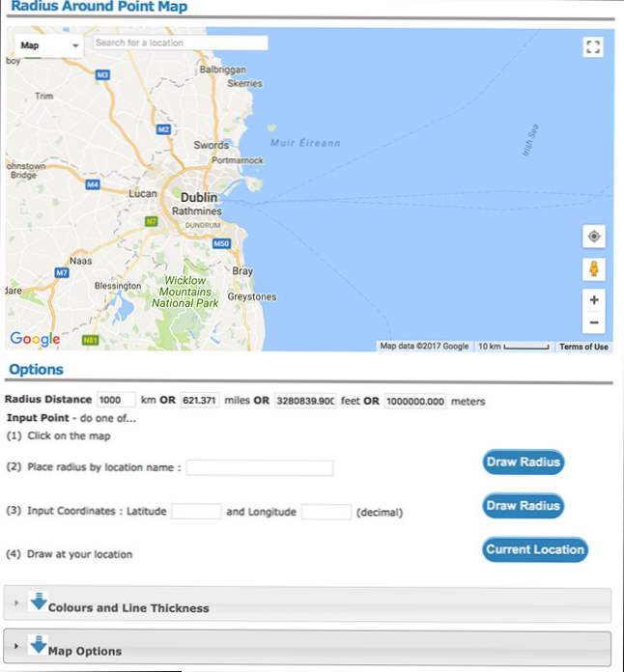Toggle fullscreen view of the map

click(593, 46)
